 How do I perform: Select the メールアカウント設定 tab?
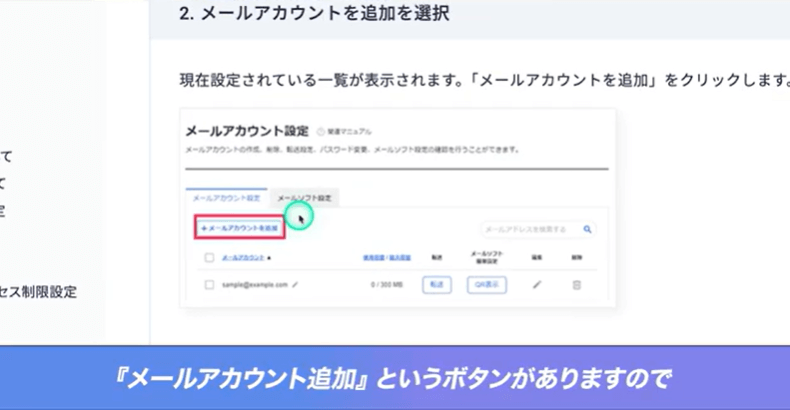[226, 198]
